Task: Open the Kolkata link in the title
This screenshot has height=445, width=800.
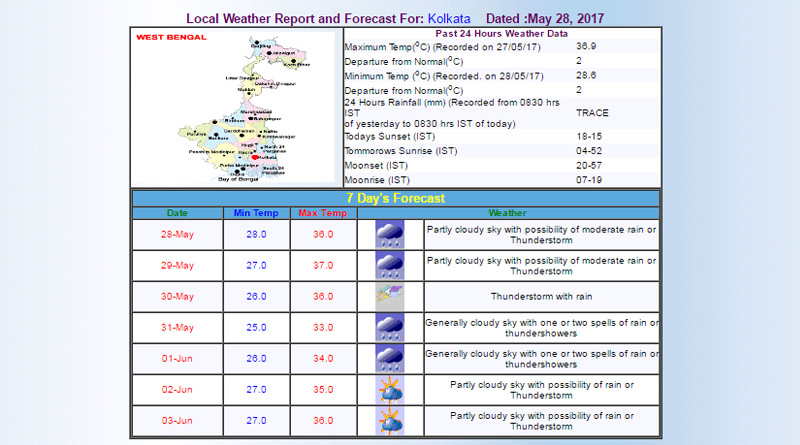Action: pos(449,19)
